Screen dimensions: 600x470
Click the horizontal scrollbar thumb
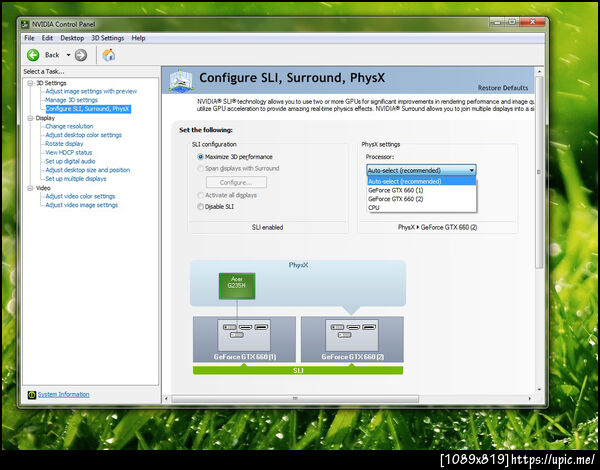[x=295, y=398]
